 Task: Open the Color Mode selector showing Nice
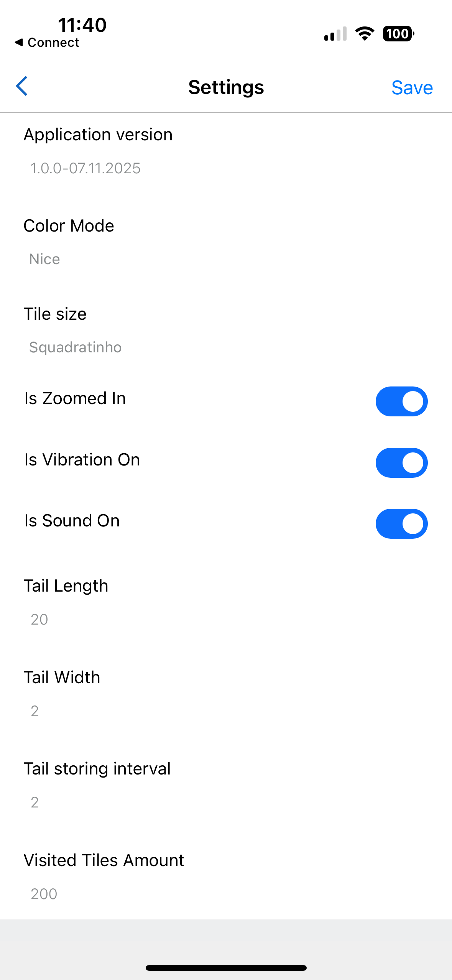[x=44, y=258]
